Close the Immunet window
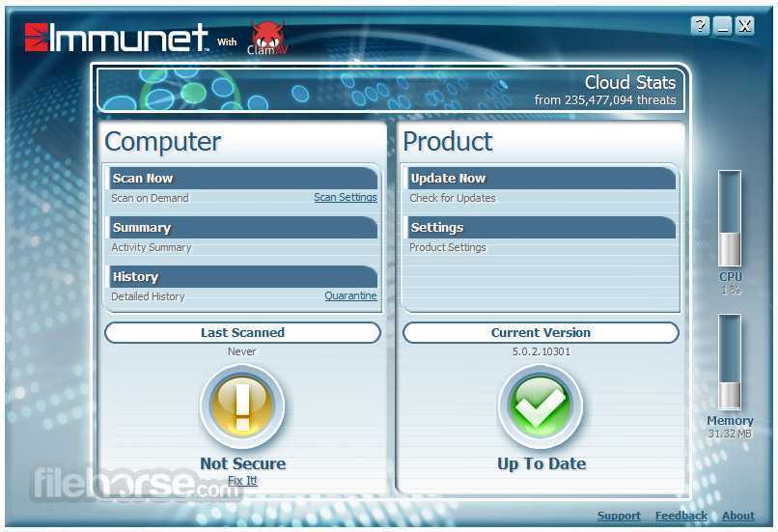Image resolution: width=778 pixels, height=532 pixels. pos(744,27)
